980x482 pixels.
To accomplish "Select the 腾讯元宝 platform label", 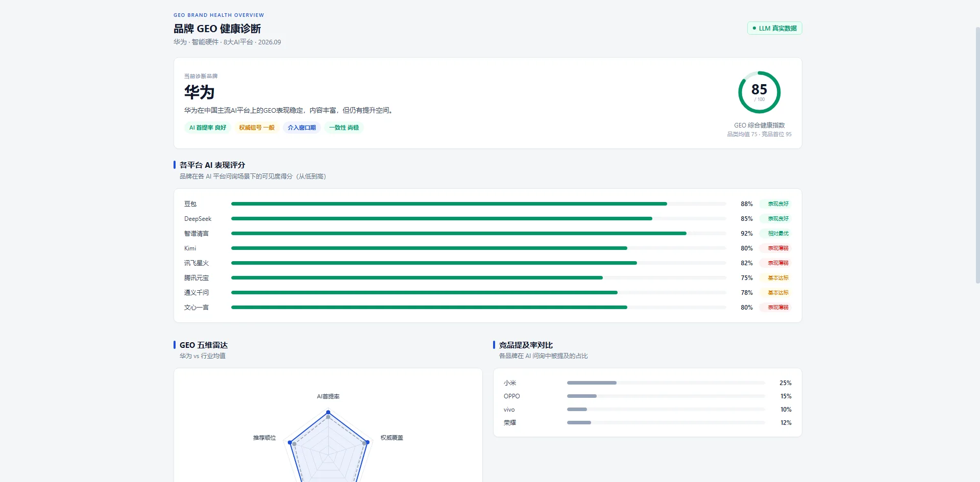I will point(197,278).
